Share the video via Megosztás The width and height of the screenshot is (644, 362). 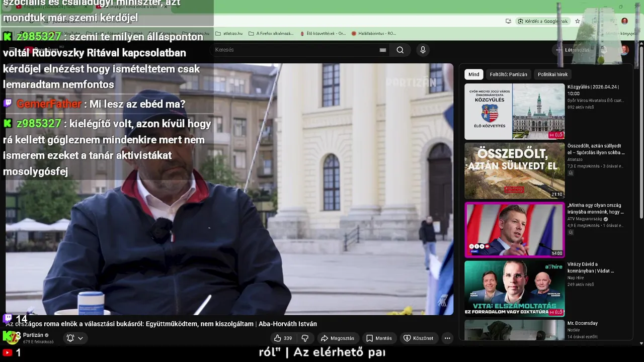[x=338, y=338]
